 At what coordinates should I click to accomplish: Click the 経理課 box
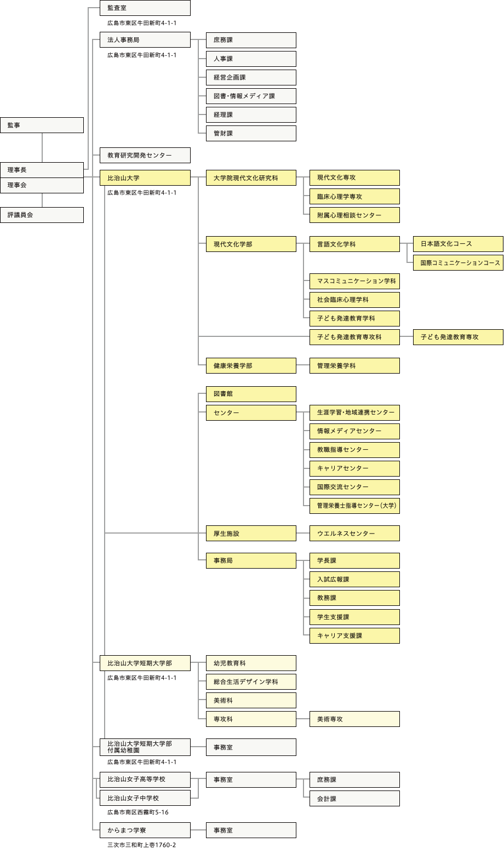[251, 114]
